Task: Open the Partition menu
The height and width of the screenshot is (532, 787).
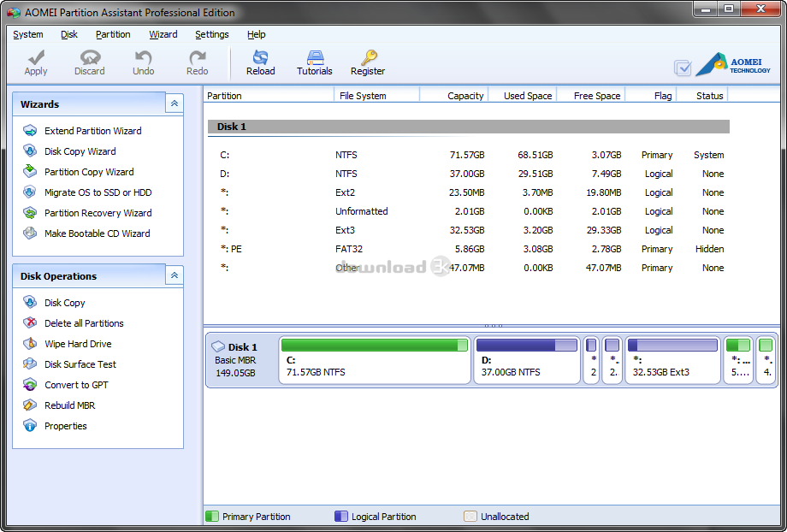Action: [x=113, y=34]
